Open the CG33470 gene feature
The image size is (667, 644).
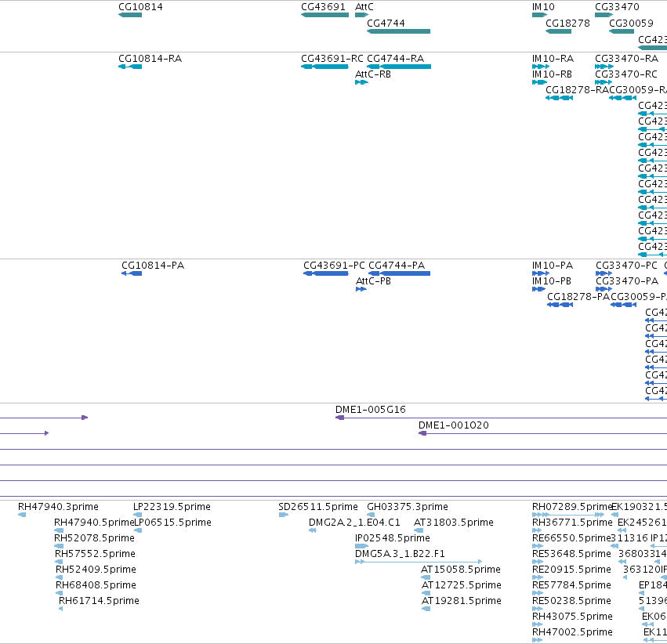point(604,15)
